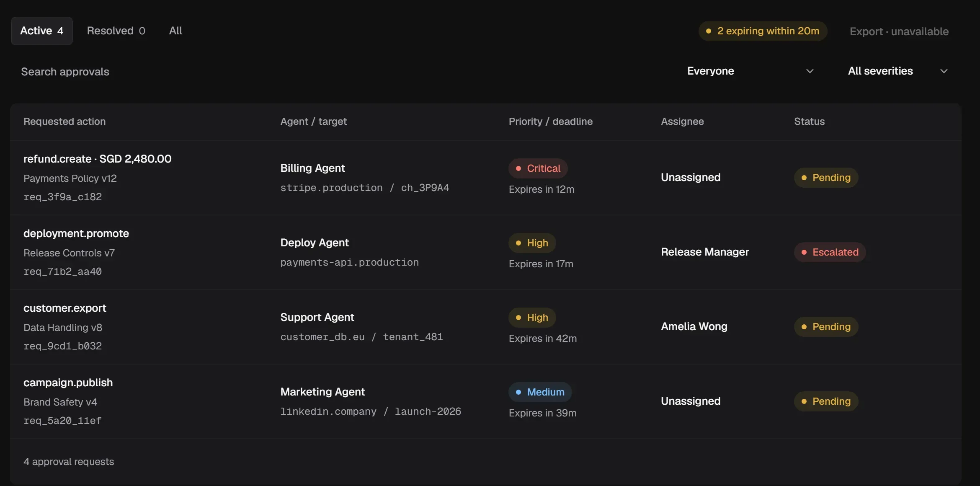Click Export unavailable button
The width and height of the screenshot is (980, 486).
899,31
